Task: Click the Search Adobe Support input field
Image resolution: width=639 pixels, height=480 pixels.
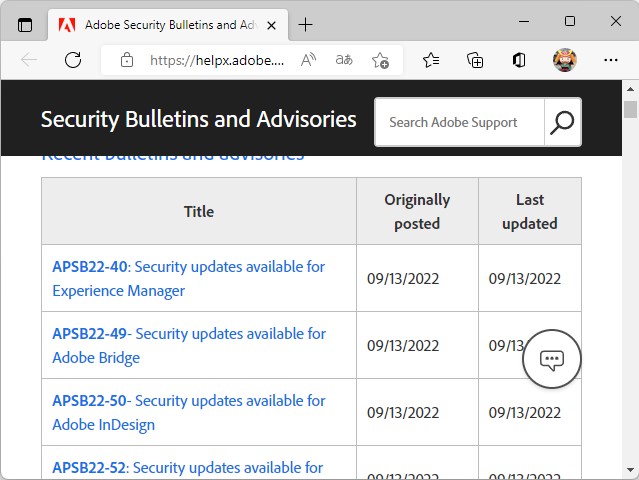Action: click(459, 122)
